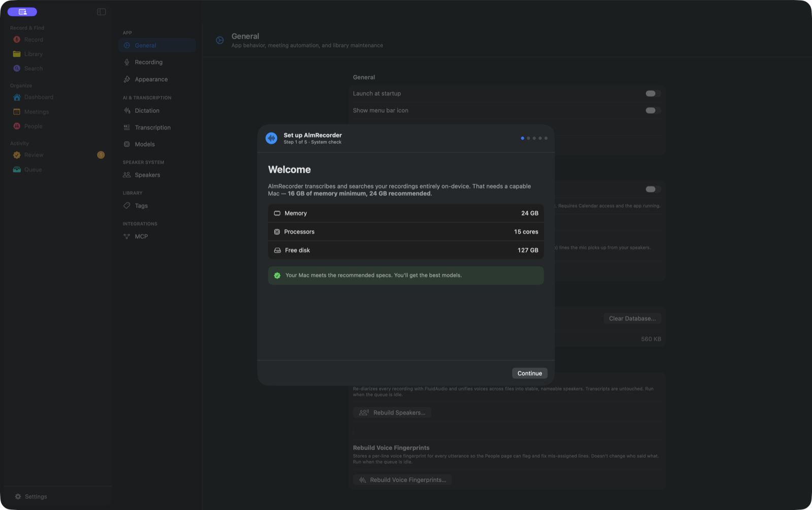Click the Free disk drive icon

coord(278,250)
